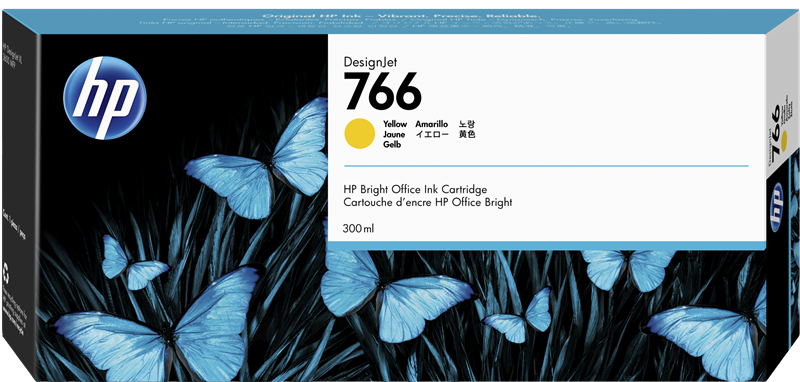Viewport: 800px width, 382px height.
Task: Click the Chinese 黄色 label
Action: (x=467, y=135)
